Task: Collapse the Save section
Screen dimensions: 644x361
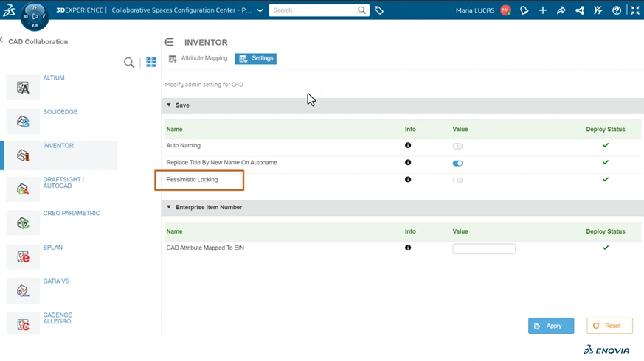Action: (169, 105)
